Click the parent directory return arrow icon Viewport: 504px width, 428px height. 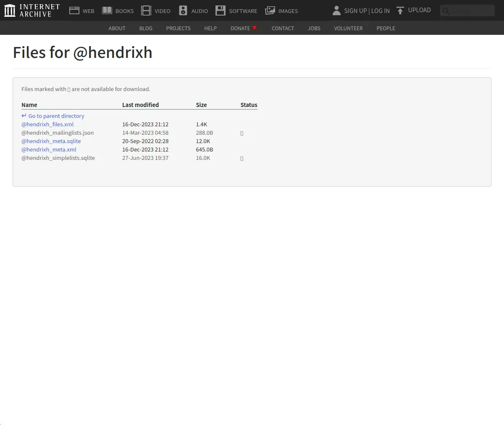click(24, 116)
